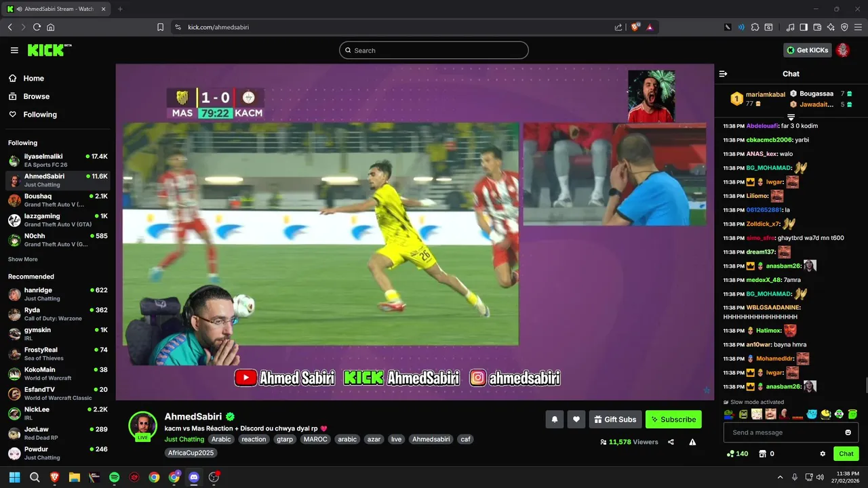This screenshot has width=868, height=488.
Task: Click the share icon in address bar
Action: tap(618, 27)
